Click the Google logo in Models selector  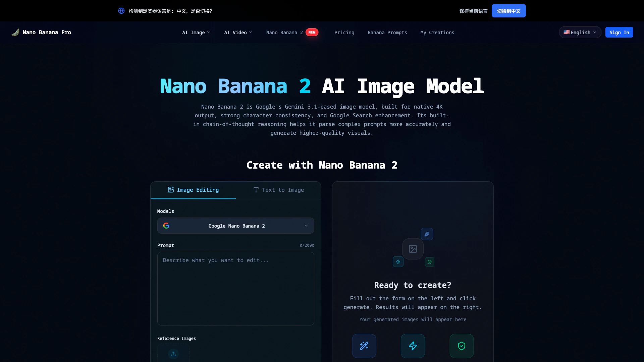[x=166, y=226]
